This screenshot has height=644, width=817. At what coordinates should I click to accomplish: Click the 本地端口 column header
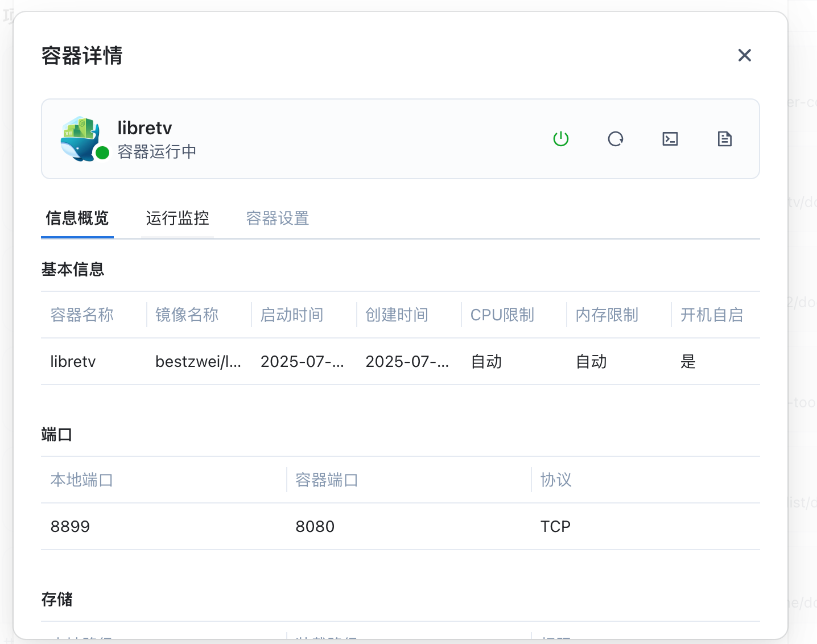point(82,480)
